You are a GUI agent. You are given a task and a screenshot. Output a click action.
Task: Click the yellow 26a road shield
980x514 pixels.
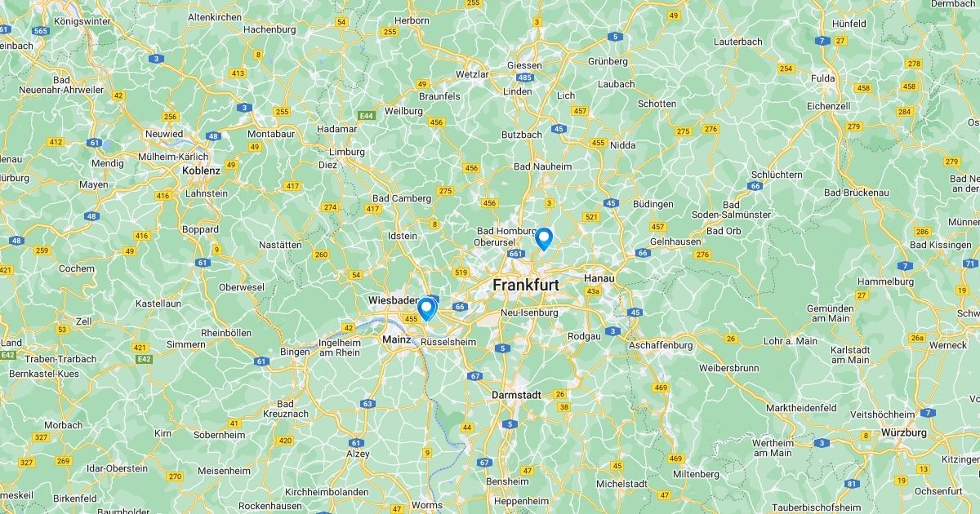(918, 337)
